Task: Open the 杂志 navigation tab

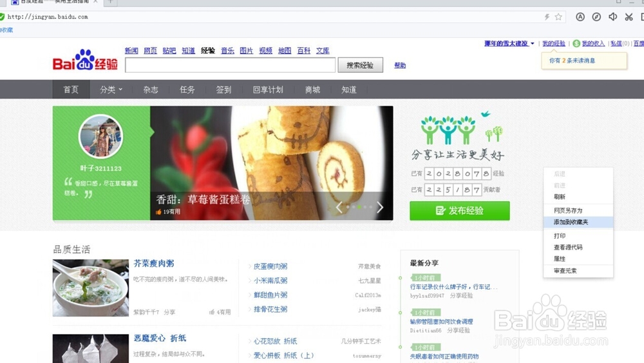Action: point(150,90)
